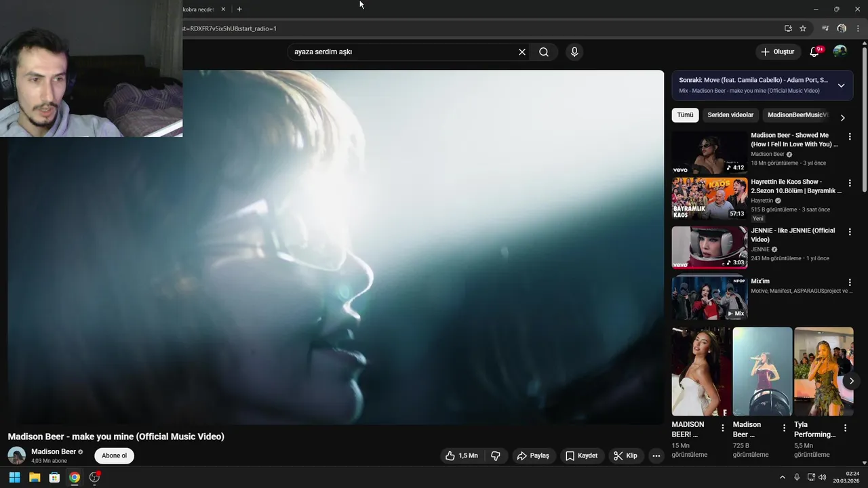Open options for JENNIE like JENNIE video
The height and width of the screenshot is (488, 868).
[x=850, y=232]
